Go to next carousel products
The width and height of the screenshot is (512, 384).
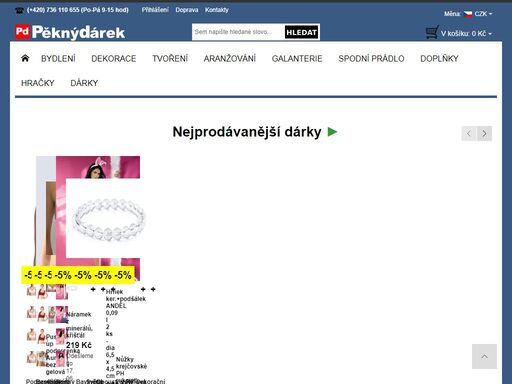pos(484,134)
